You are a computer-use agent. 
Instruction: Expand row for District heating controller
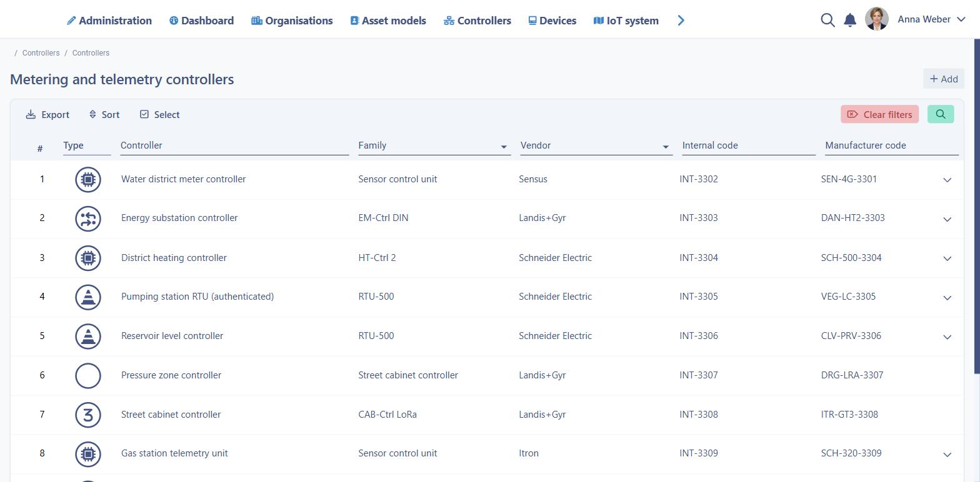[947, 258]
